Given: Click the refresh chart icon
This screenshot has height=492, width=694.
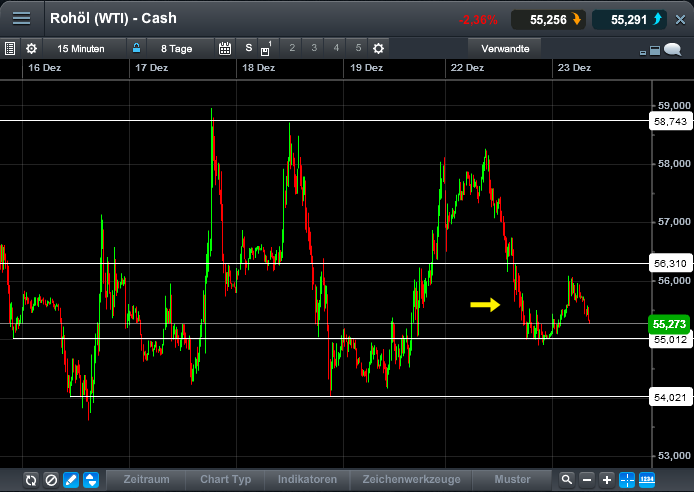Looking at the screenshot, I should tap(31, 480).
